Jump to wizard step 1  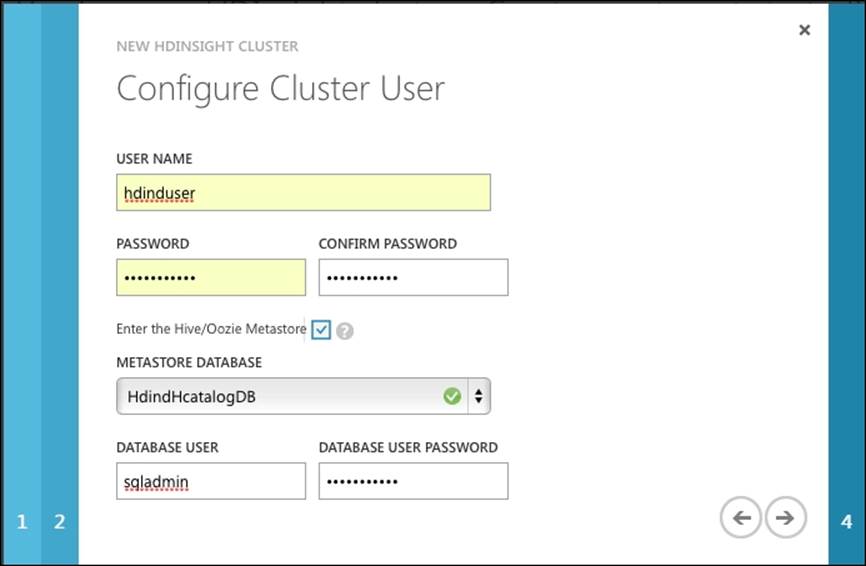coord(22,521)
